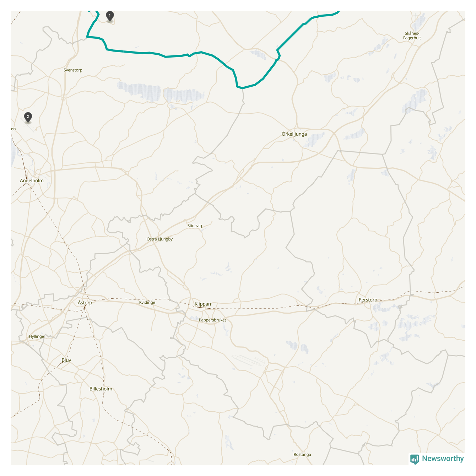
Task: Click the Skånes-Fagerhult label
Action: pyautogui.click(x=412, y=36)
